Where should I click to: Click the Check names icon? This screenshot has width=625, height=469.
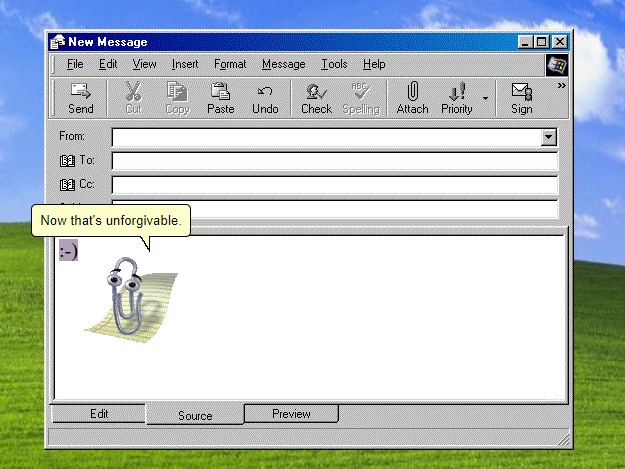(x=316, y=91)
